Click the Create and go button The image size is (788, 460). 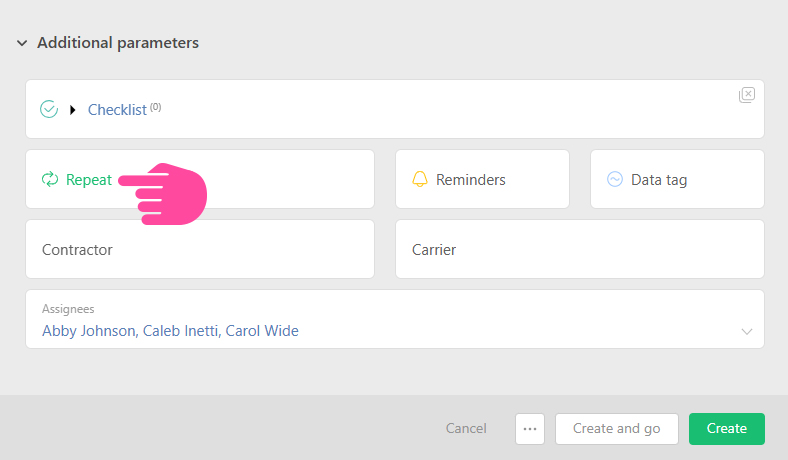pos(616,428)
